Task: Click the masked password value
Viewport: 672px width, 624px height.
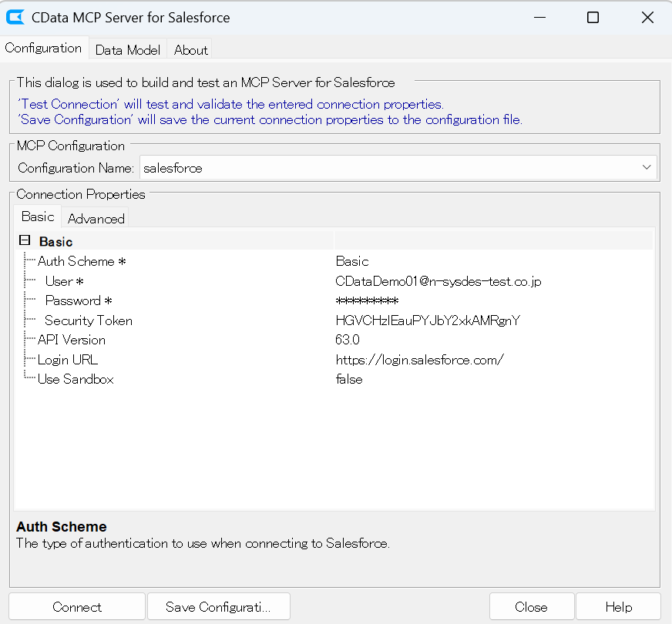Action: tap(368, 300)
